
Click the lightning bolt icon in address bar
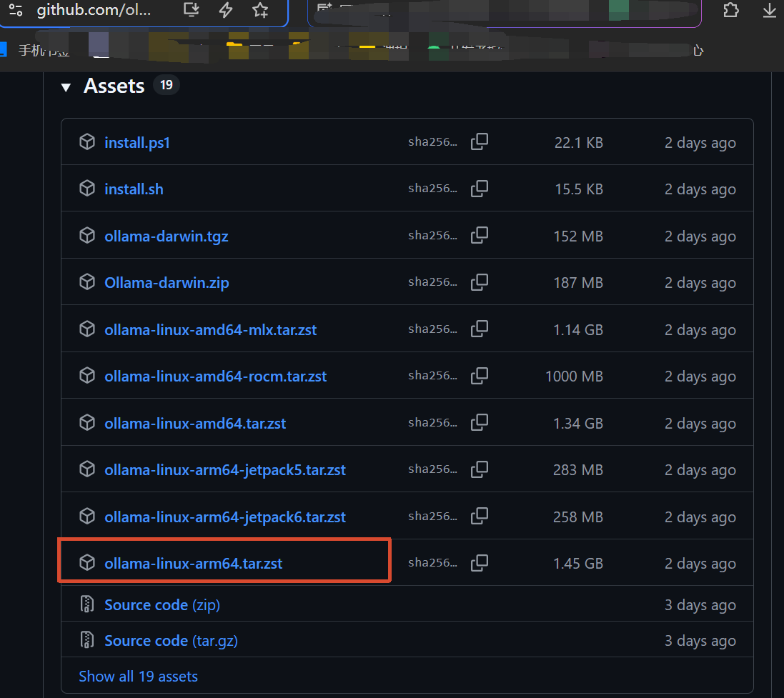(x=226, y=10)
